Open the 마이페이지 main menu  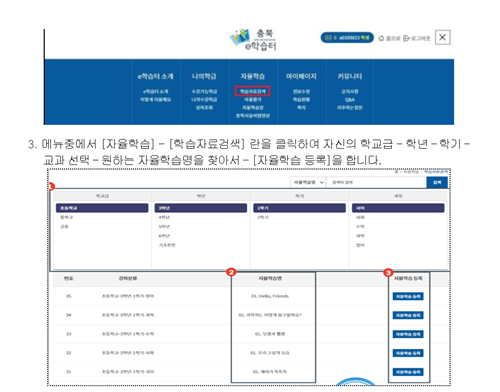coord(301,76)
